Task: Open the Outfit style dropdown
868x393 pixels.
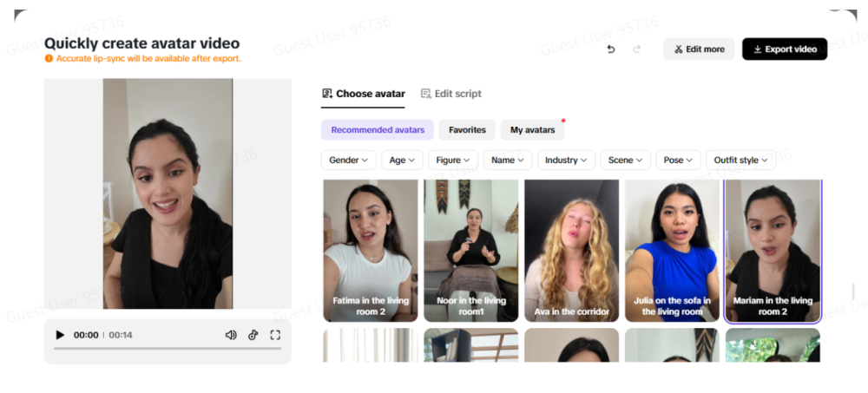Action: (740, 160)
